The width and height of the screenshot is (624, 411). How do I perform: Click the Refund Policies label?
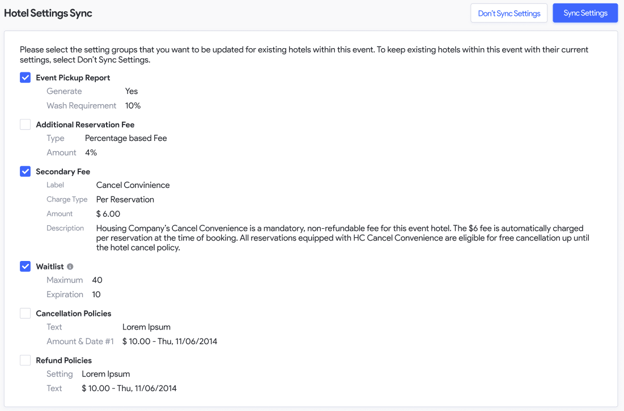(x=64, y=360)
